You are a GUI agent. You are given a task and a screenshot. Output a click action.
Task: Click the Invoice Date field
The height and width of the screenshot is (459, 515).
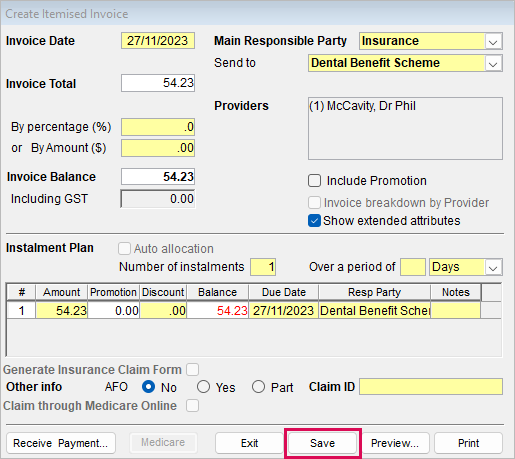pos(158,41)
